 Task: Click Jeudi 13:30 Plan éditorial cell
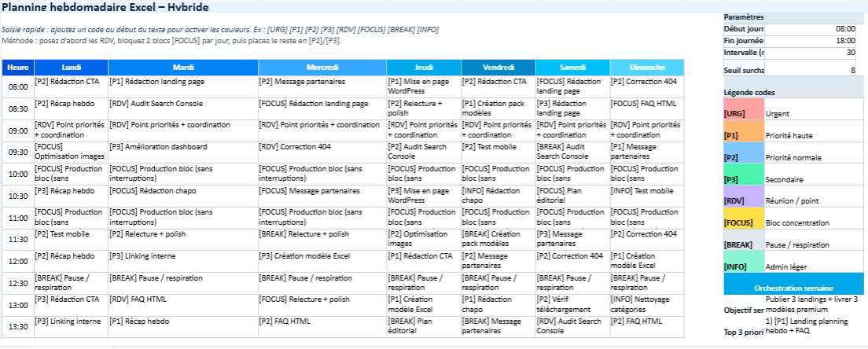coord(423,326)
